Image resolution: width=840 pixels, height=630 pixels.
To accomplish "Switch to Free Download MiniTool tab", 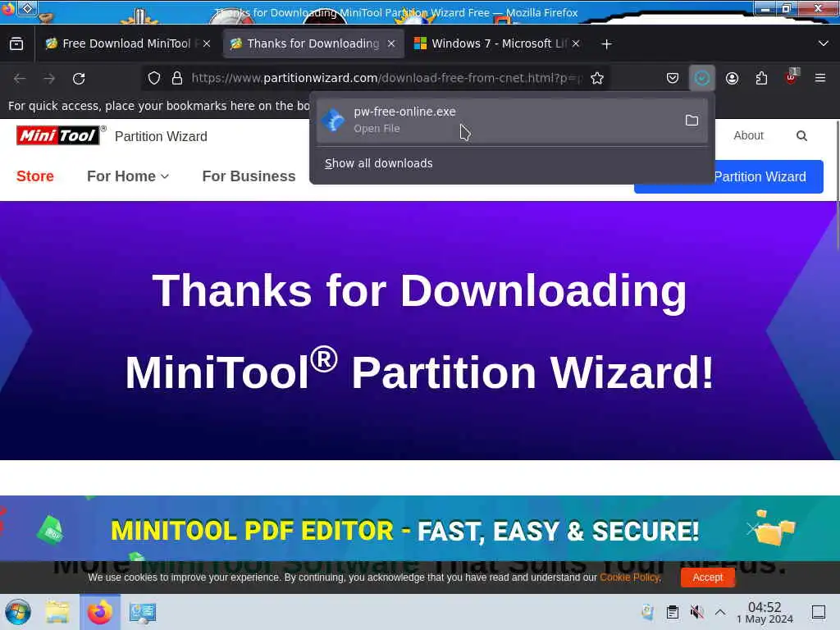I will point(127,44).
